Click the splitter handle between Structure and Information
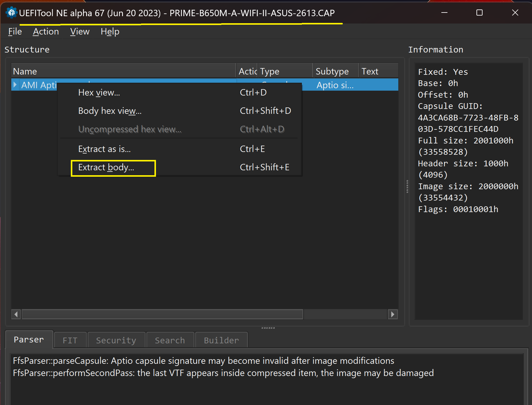 click(x=407, y=186)
